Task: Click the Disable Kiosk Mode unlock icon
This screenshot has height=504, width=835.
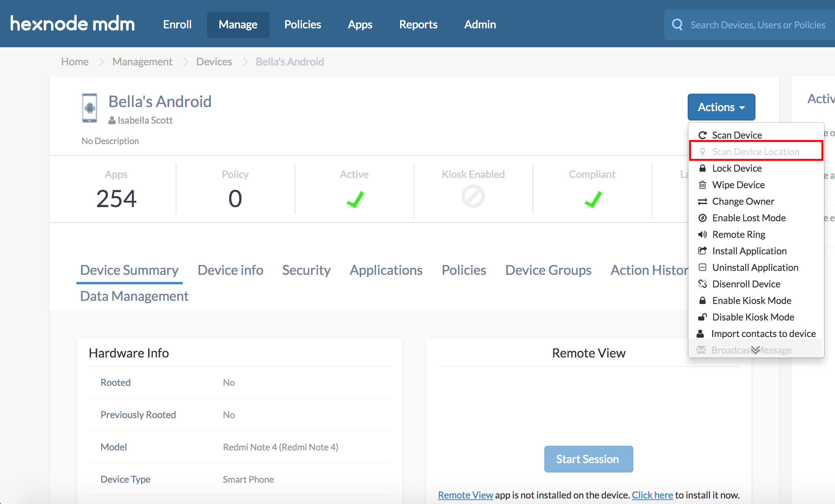Action: point(702,317)
